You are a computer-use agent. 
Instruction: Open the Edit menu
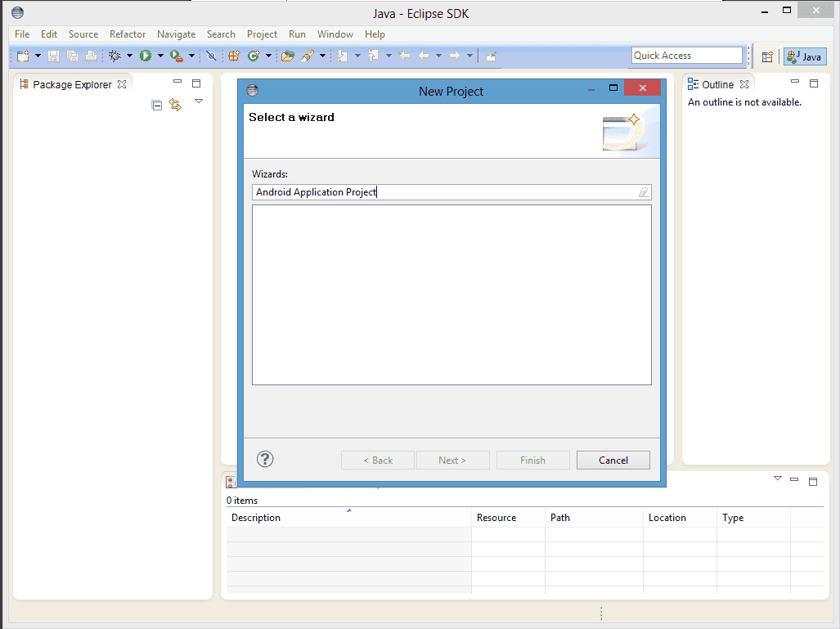click(49, 34)
